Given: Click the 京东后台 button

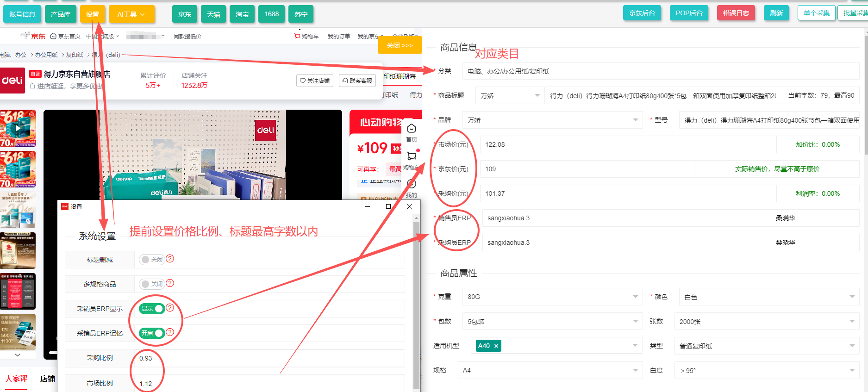Looking at the screenshot, I should 642,13.
